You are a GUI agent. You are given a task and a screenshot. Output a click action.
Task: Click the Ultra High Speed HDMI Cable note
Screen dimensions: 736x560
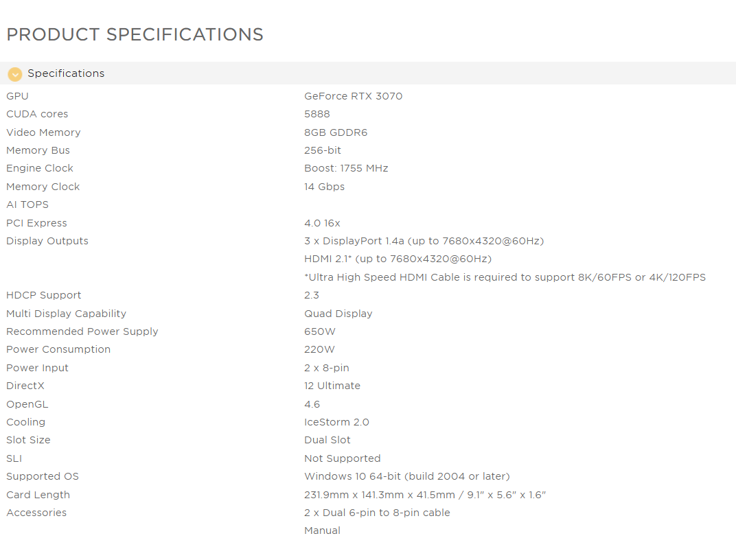click(505, 277)
